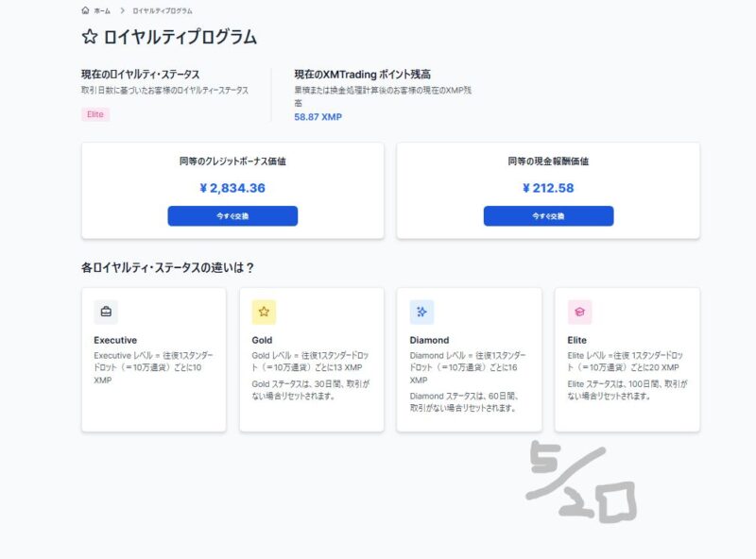The height and width of the screenshot is (559, 756).
Task: Click the breadcrumb chevron separator
Action: click(x=122, y=10)
